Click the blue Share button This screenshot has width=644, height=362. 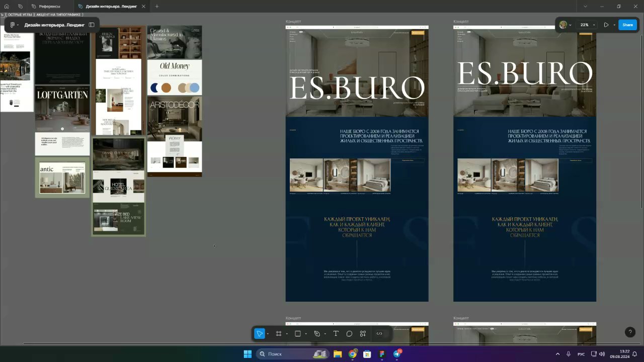[x=627, y=25]
